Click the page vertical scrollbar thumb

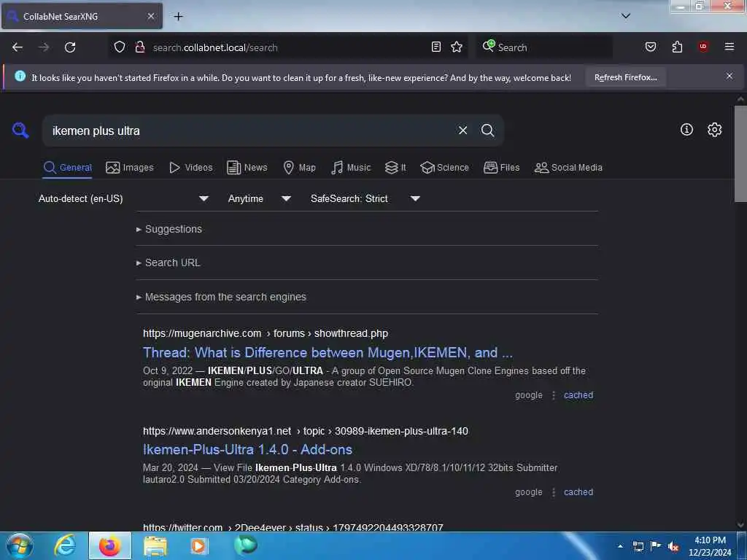tap(740, 153)
